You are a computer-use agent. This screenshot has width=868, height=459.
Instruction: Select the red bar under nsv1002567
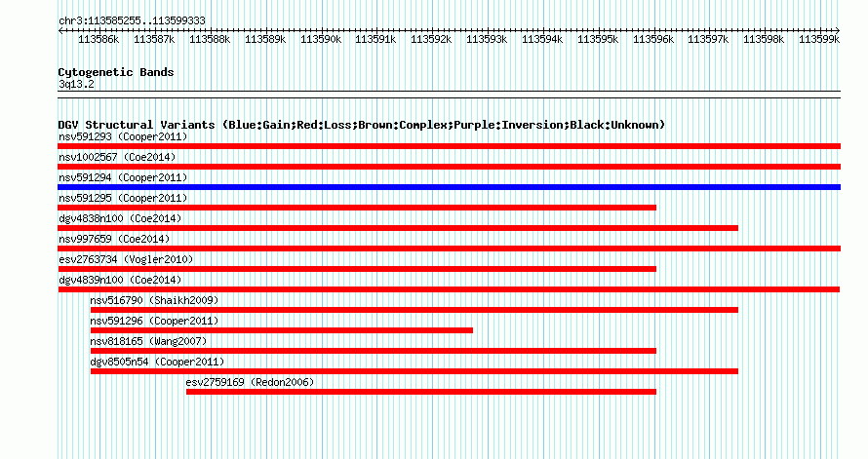tap(449, 167)
